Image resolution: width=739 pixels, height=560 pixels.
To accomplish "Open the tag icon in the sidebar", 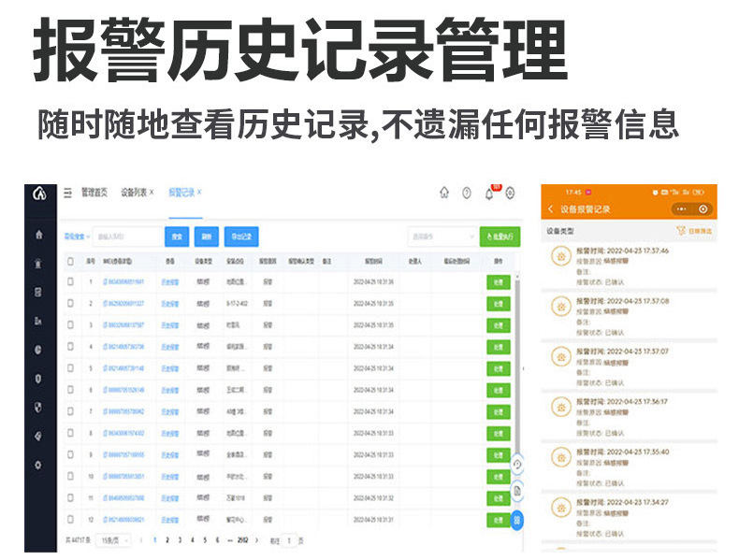I will coord(38,437).
